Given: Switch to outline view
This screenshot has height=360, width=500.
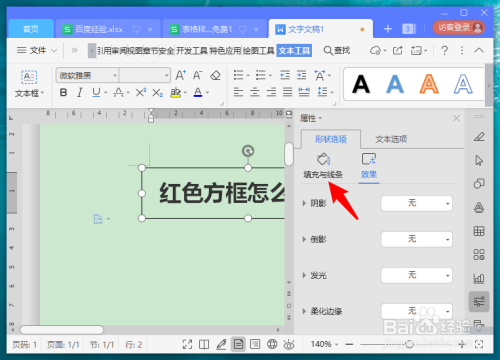Looking at the screenshot, I should pyautogui.click(x=255, y=344).
